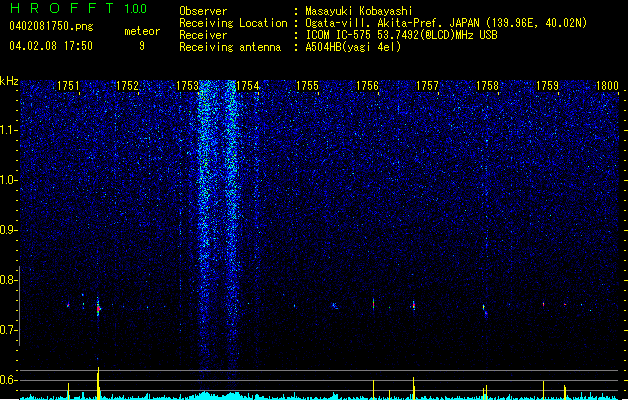Click the 1756 time axis marker

point(367,86)
